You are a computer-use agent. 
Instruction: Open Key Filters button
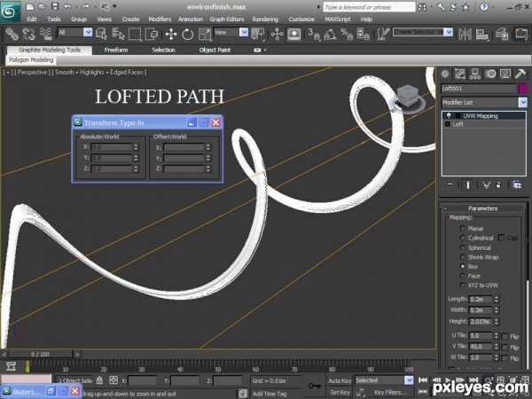pyautogui.click(x=390, y=392)
